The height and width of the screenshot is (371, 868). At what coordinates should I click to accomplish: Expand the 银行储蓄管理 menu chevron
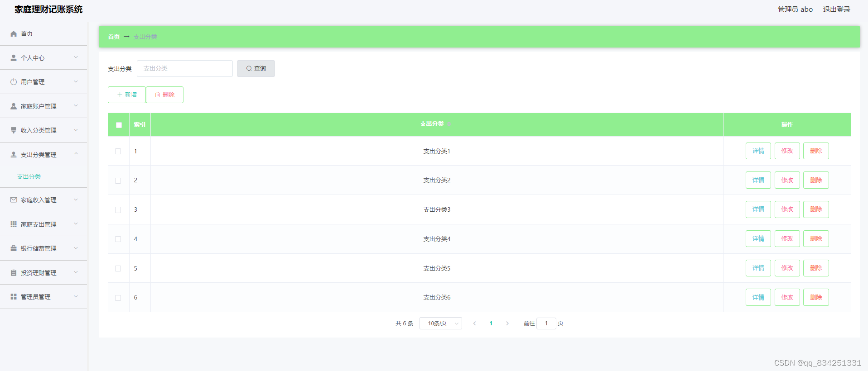(76, 248)
